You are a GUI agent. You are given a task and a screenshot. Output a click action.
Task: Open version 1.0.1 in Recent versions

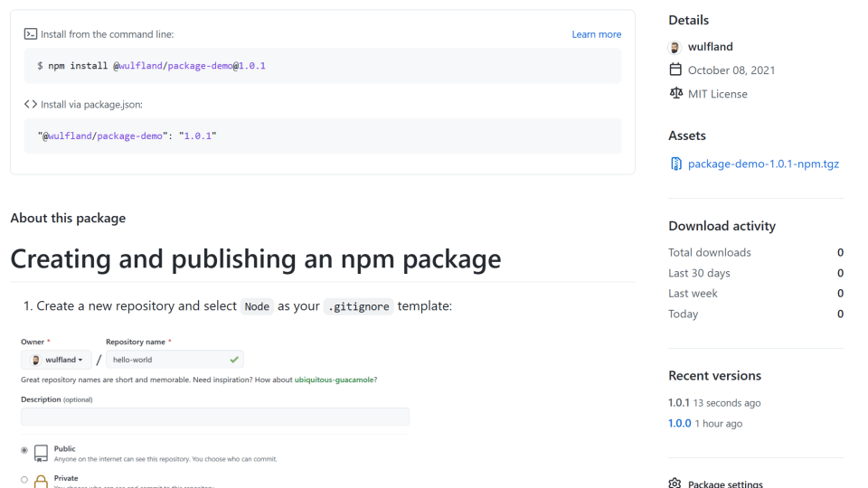coord(679,402)
